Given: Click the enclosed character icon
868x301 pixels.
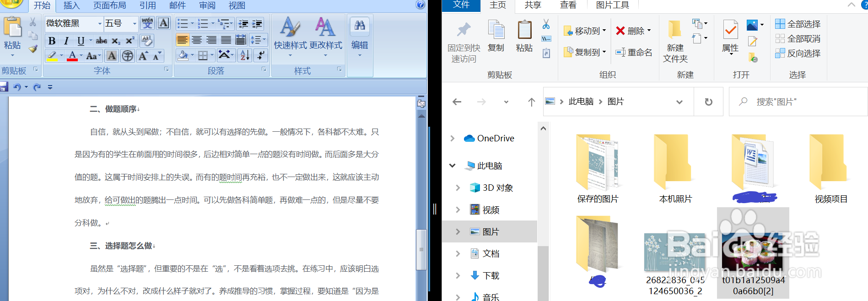Looking at the screenshot, I should [x=128, y=56].
